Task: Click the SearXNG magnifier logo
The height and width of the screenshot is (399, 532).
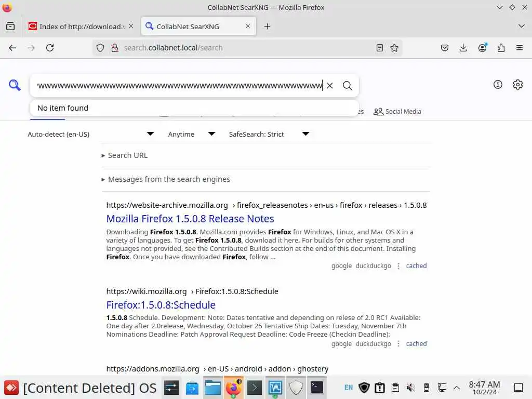Action: [15, 85]
